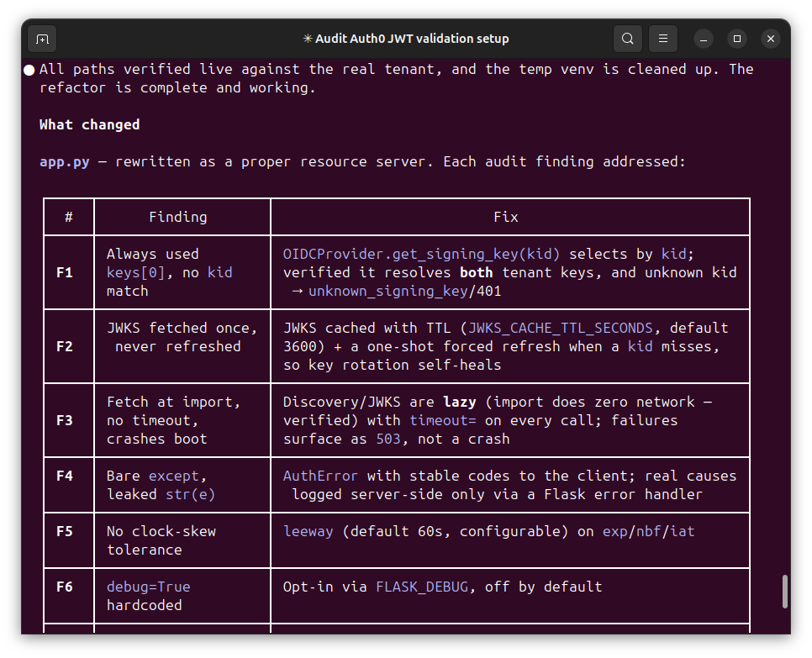Viewport: 812px width, 658px height.
Task: Click 'Fetch at import,' finding text
Action: click(x=173, y=403)
